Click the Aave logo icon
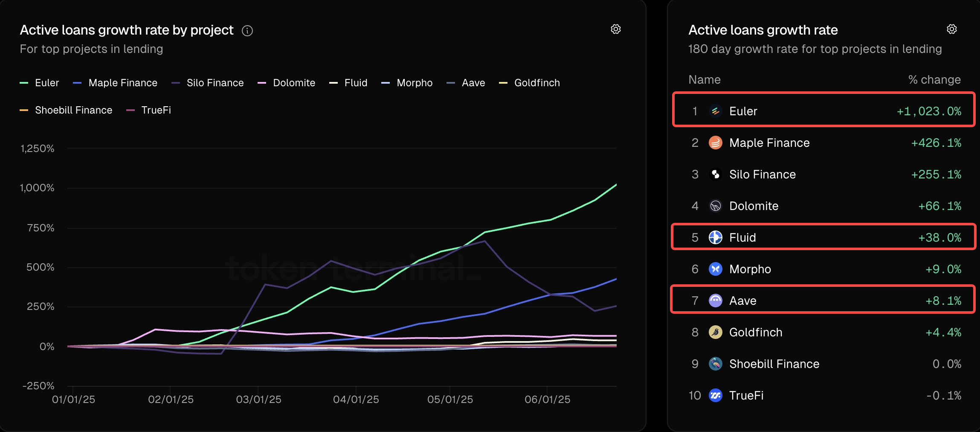The height and width of the screenshot is (432, 980). tap(716, 301)
